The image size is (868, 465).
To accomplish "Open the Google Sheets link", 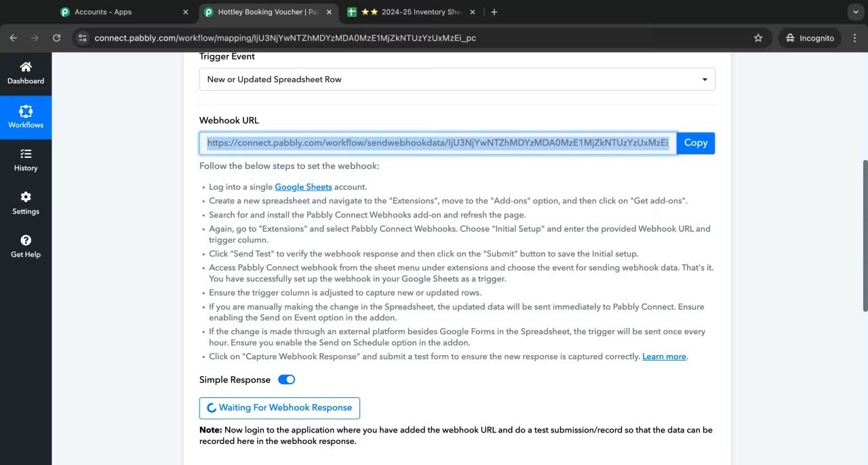I will pyautogui.click(x=303, y=187).
